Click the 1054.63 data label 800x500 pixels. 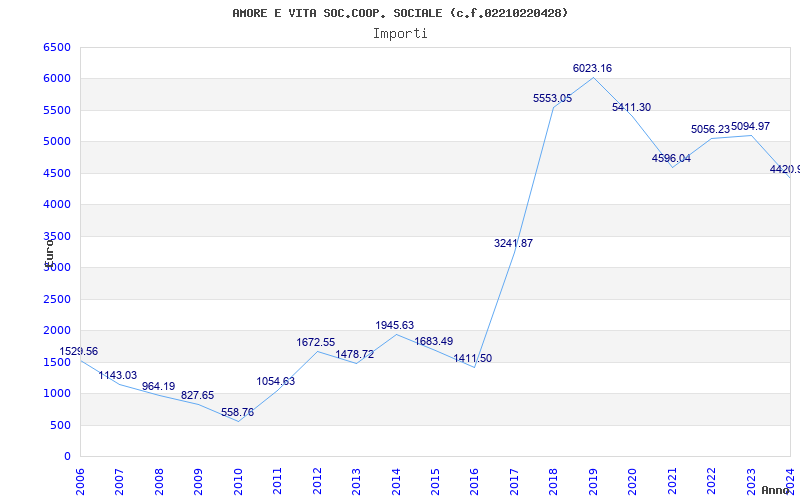[276, 381]
